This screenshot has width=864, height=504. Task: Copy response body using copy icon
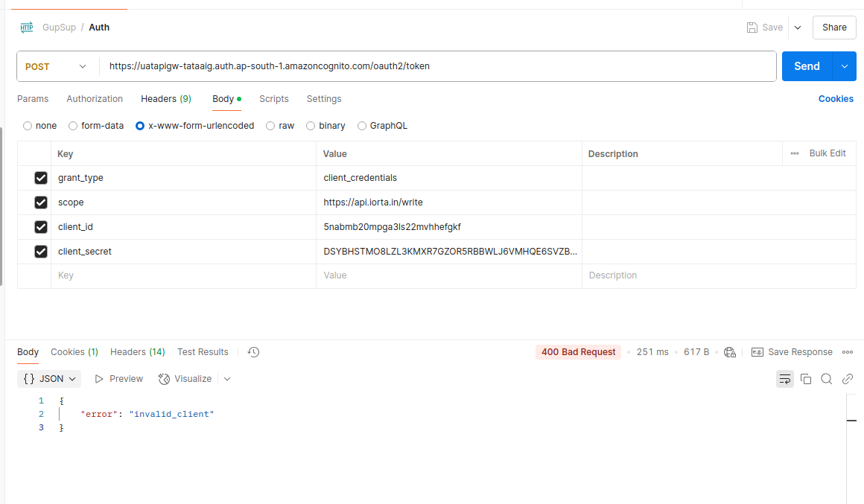point(806,379)
